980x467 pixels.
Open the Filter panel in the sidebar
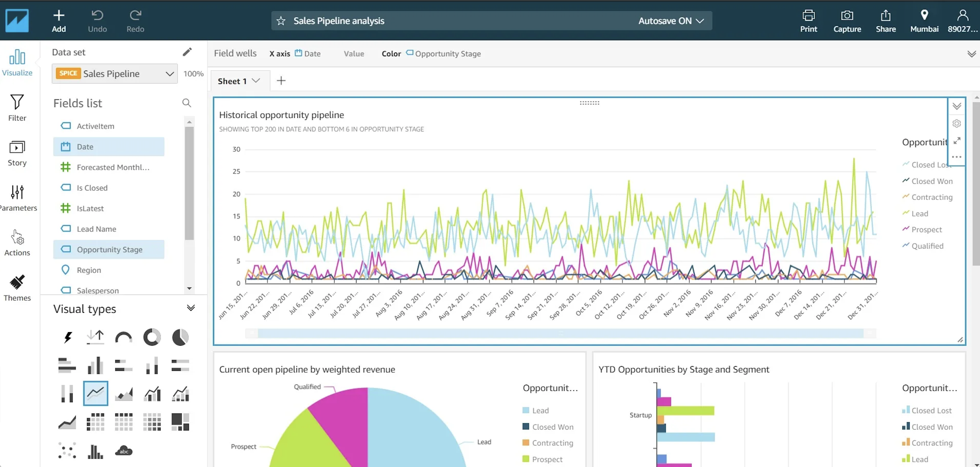click(x=17, y=108)
